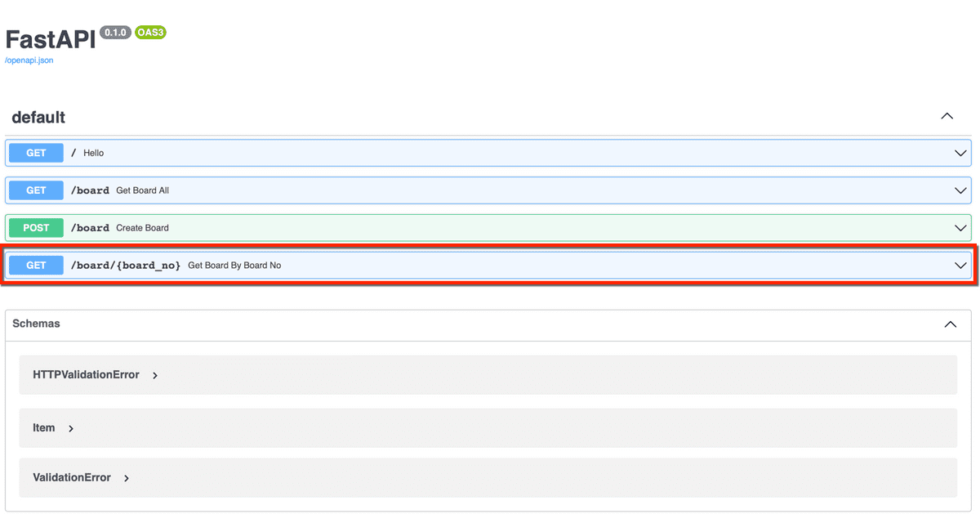Click the Item schema name
Screen dimensions: 980x523
[44, 427]
